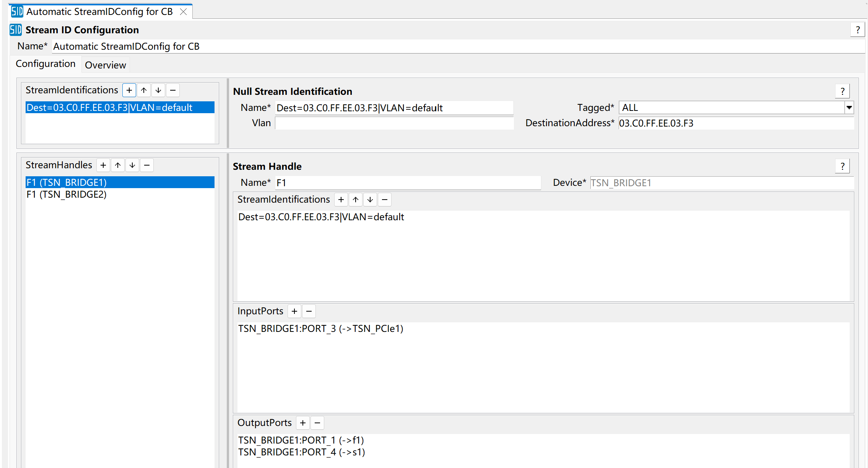Add StreamIdentification to the Stream Handle
Image resolution: width=868 pixels, height=468 pixels.
point(341,200)
